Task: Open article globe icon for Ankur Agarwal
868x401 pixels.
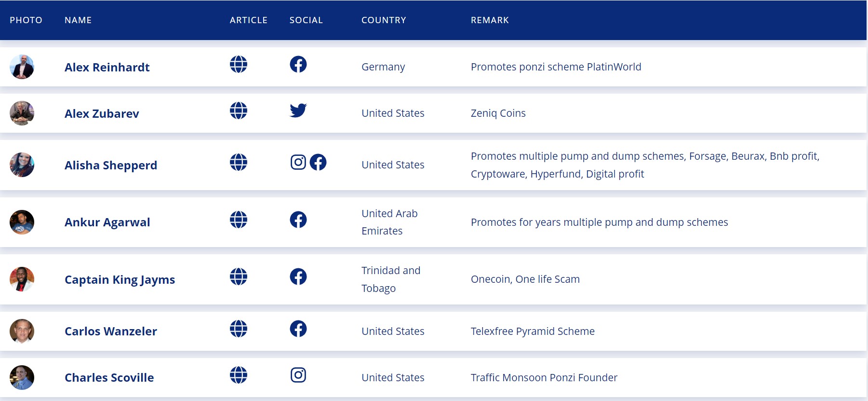Action: pos(239,220)
